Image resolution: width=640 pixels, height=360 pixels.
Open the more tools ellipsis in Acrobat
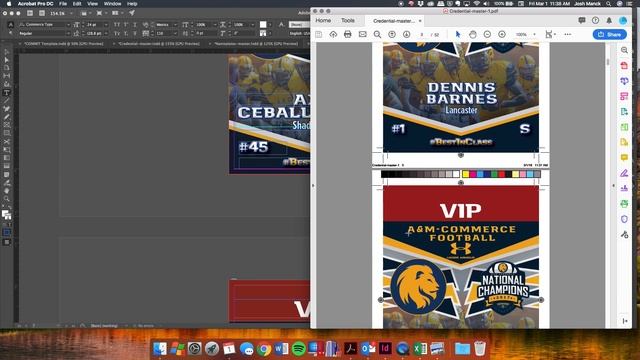(x=568, y=34)
